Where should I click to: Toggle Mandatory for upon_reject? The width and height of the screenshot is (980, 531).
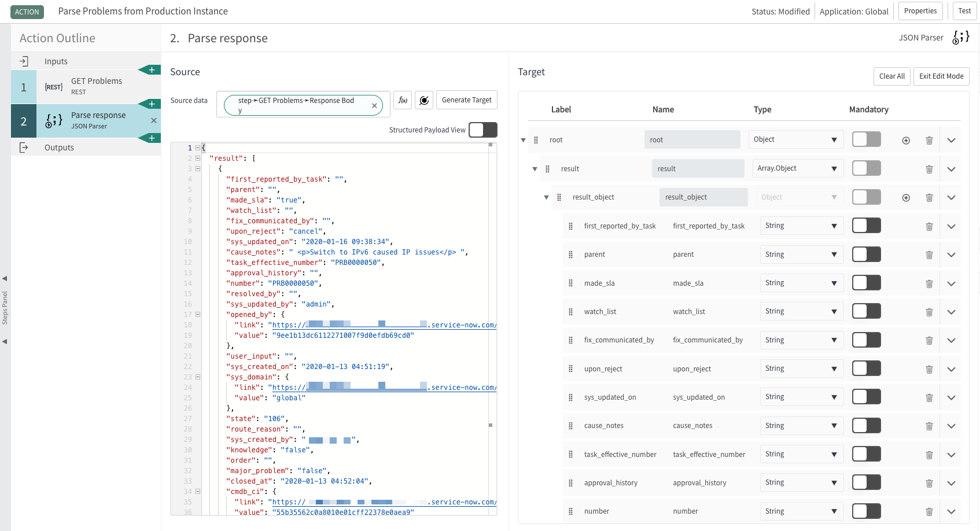pos(867,368)
